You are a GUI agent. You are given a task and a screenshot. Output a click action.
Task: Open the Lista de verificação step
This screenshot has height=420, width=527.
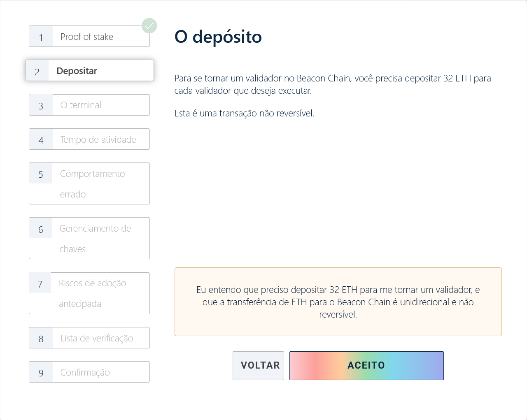[89, 338]
